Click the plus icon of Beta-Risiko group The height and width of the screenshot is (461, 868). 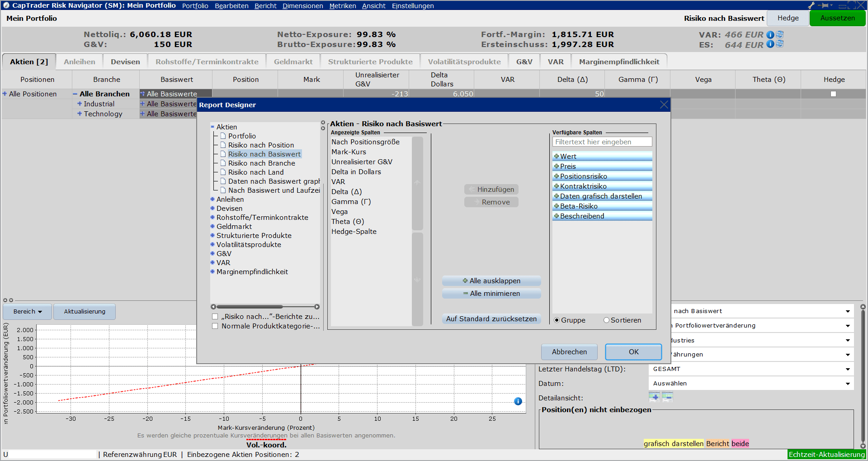tap(557, 206)
